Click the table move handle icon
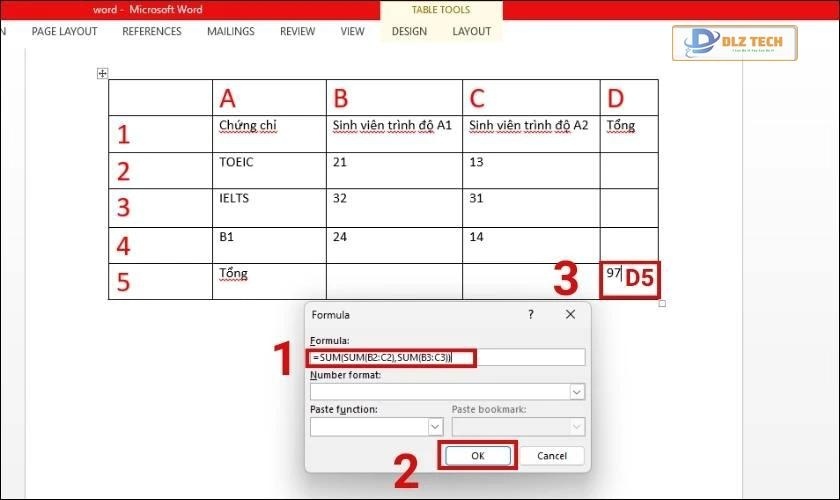Image resolution: width=840 pixels, height=500 pixels. click(102, 73)
